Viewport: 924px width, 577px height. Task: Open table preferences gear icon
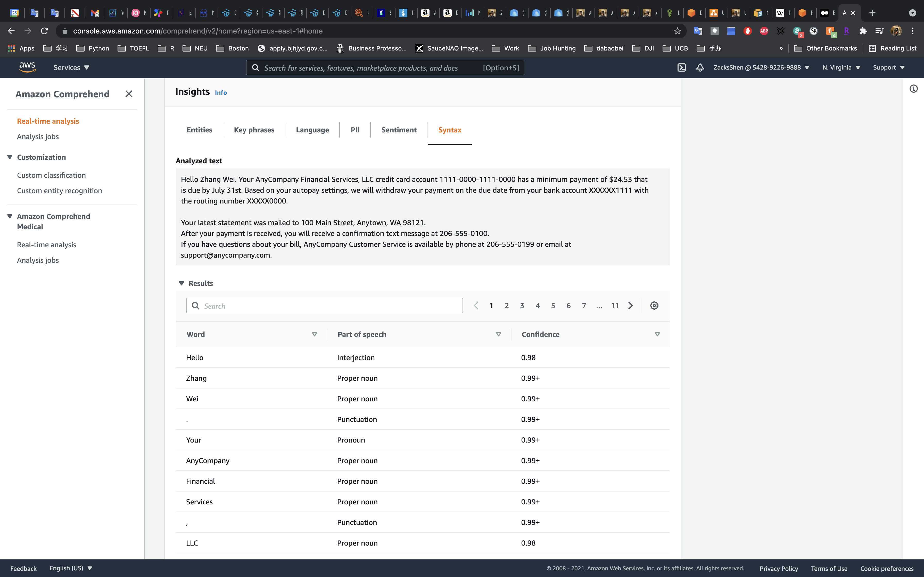click(x=654, y=306)
